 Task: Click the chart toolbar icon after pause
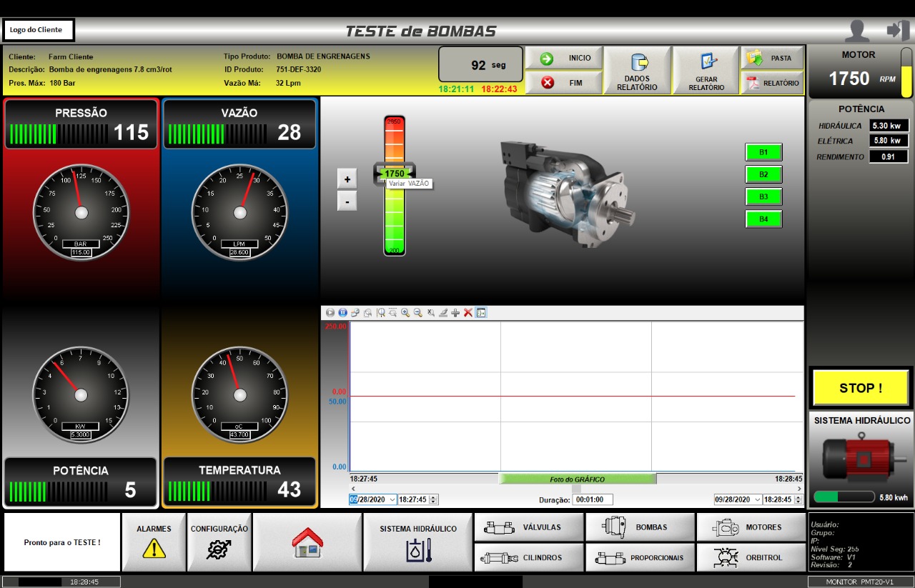(x=355, y=312)
